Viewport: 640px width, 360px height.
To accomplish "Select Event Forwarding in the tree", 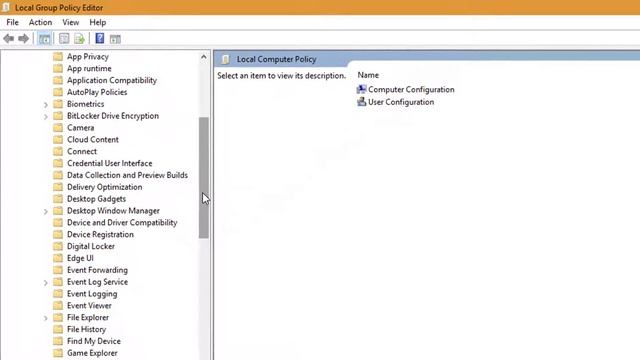I will 97,270.
